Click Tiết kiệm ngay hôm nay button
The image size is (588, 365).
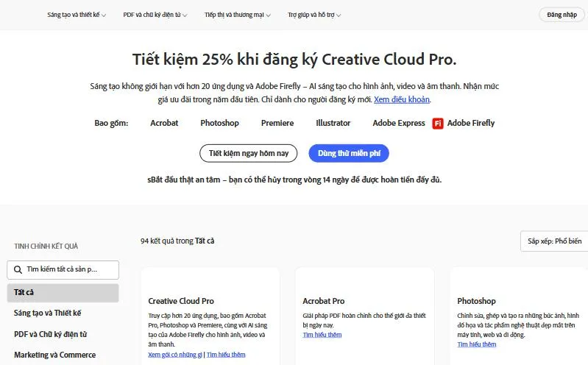pos(248,153)
